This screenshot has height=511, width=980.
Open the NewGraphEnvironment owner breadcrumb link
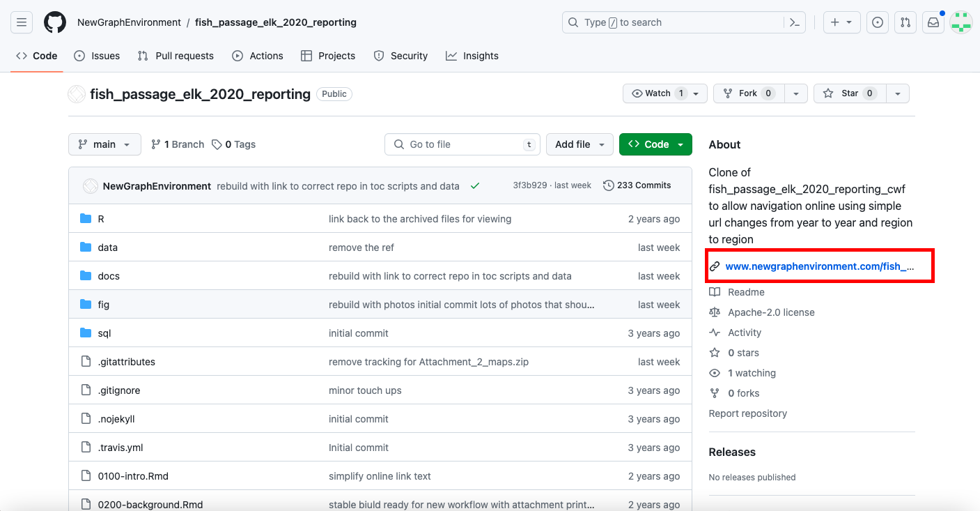point(129,22)
